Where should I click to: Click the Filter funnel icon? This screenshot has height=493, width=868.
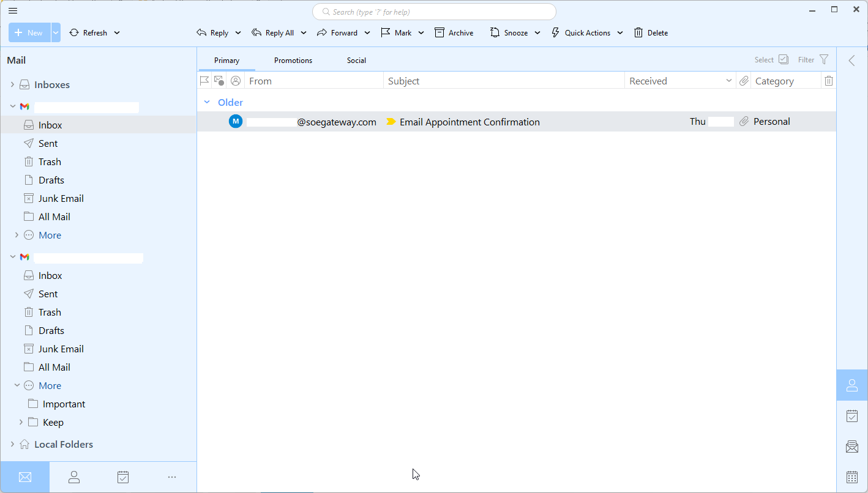coord(824,59)
